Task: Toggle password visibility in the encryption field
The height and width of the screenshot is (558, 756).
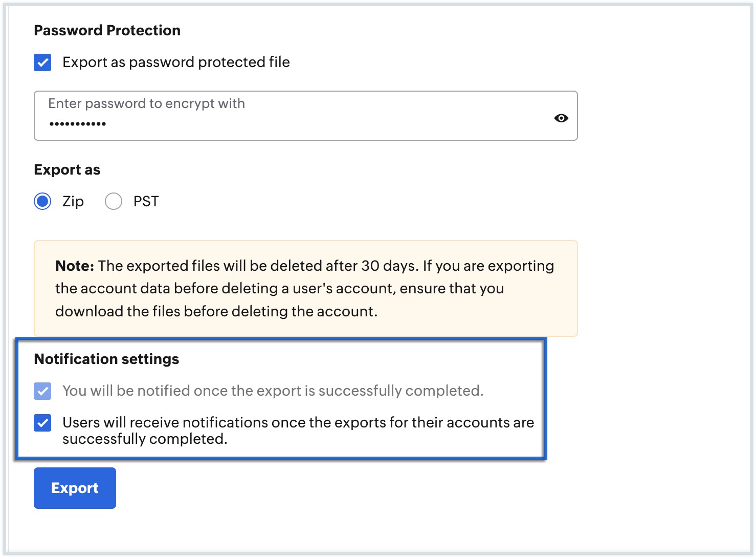Action: [x=561, y=118]
